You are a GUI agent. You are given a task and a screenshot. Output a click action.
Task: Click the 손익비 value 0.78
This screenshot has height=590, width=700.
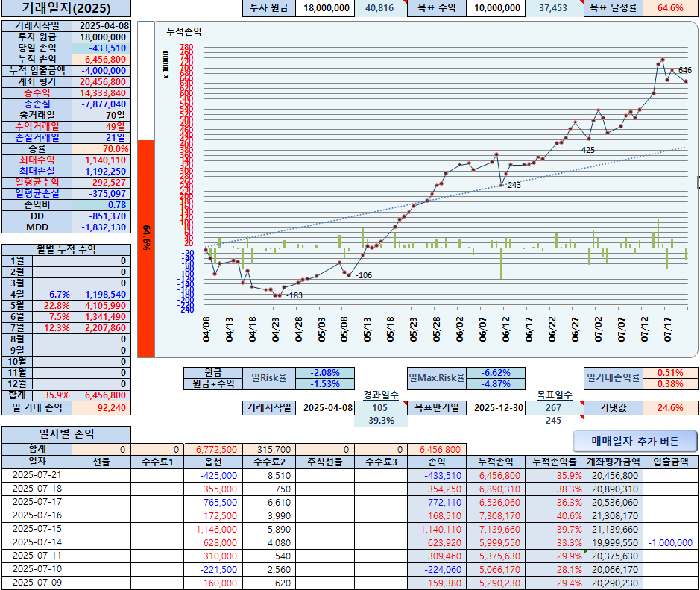101,204
